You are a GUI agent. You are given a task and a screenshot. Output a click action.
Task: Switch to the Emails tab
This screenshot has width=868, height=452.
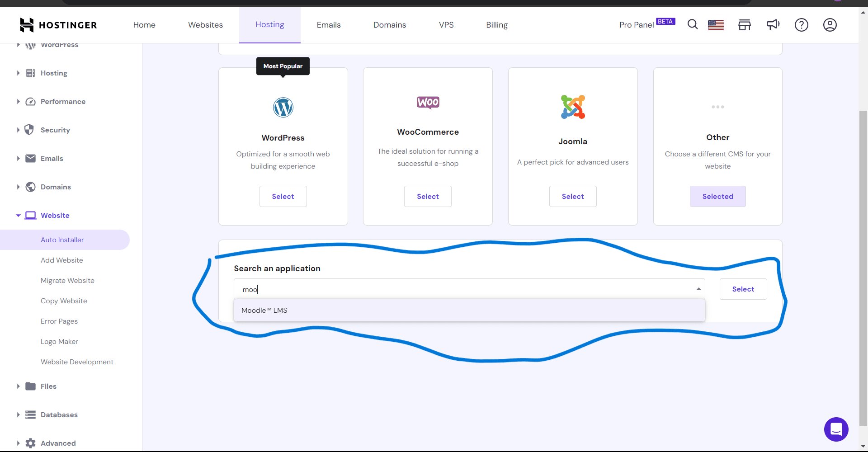(x=329, y=25)
